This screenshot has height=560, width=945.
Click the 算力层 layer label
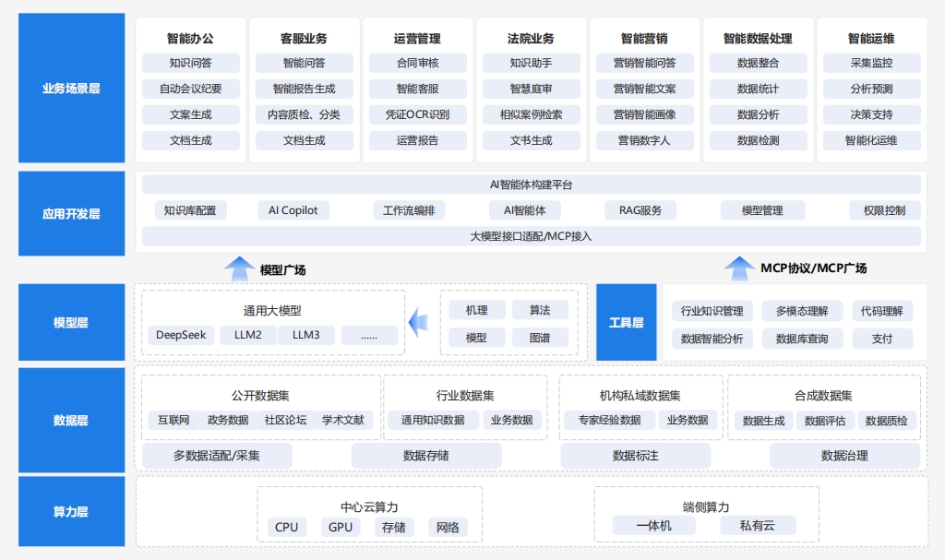tap(71, 512)
